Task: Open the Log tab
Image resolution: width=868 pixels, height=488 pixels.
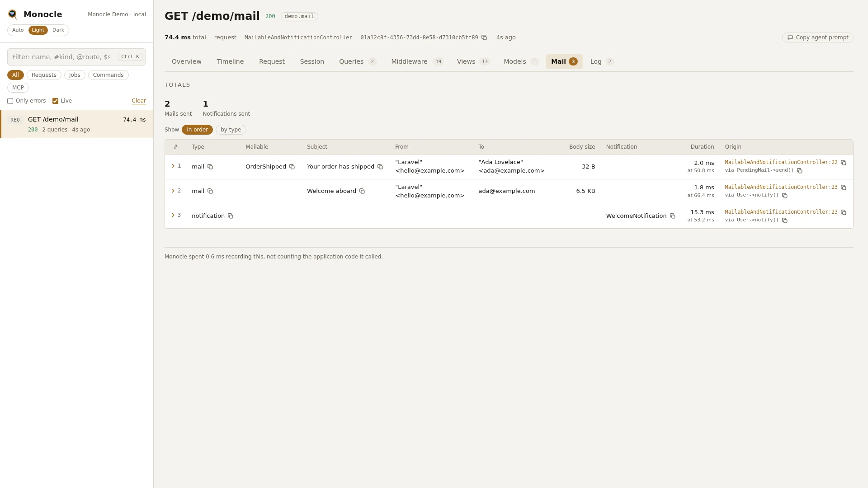Action: pos(602,61)
